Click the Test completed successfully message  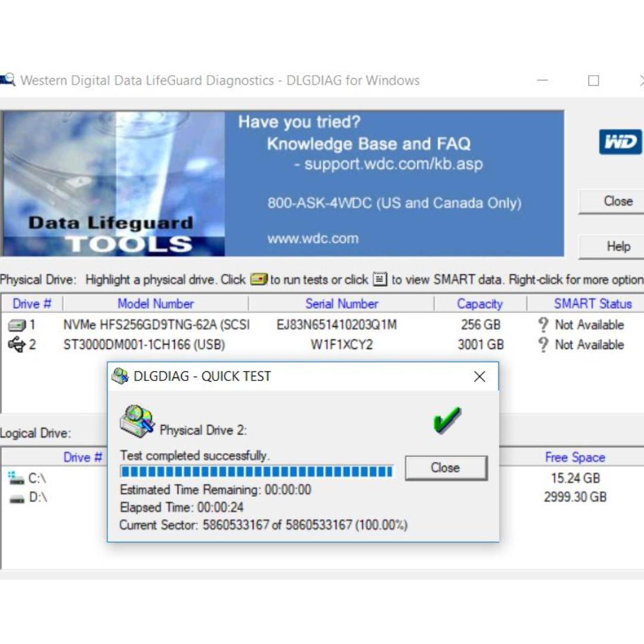195,456
